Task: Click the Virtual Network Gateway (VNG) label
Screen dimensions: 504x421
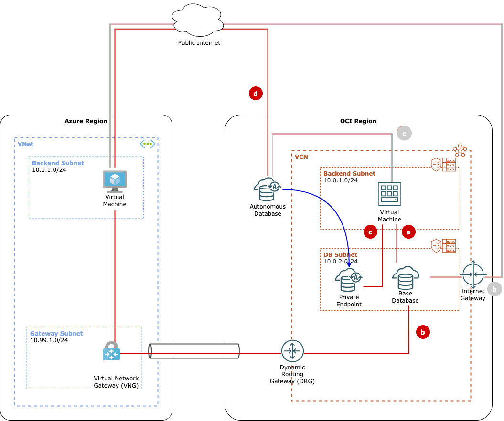Action: [x=117, y=382]
